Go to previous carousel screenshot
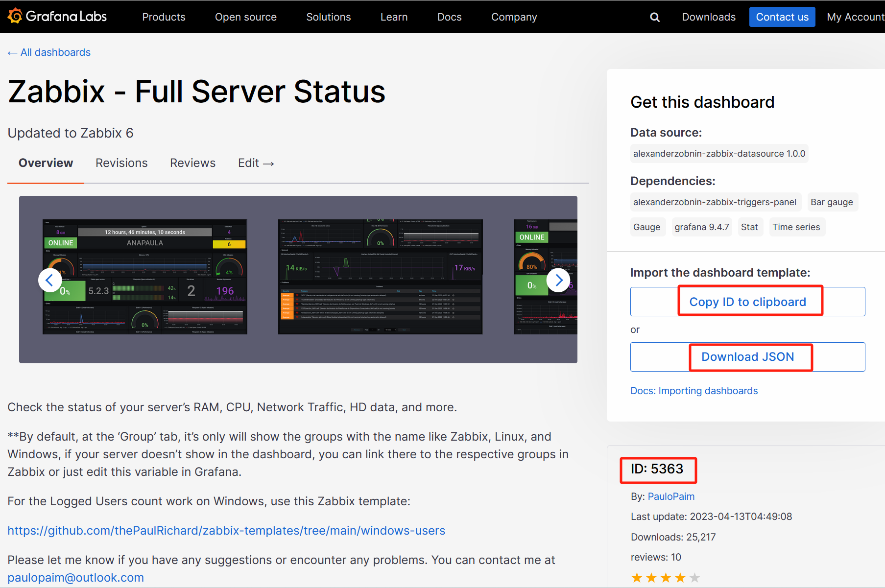 (x=50, y=280)
